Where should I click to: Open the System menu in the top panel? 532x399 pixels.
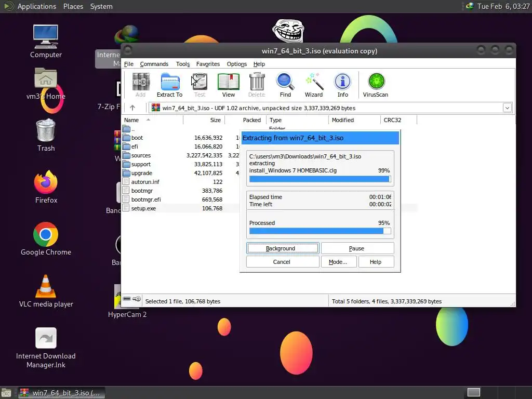[101, 6]
